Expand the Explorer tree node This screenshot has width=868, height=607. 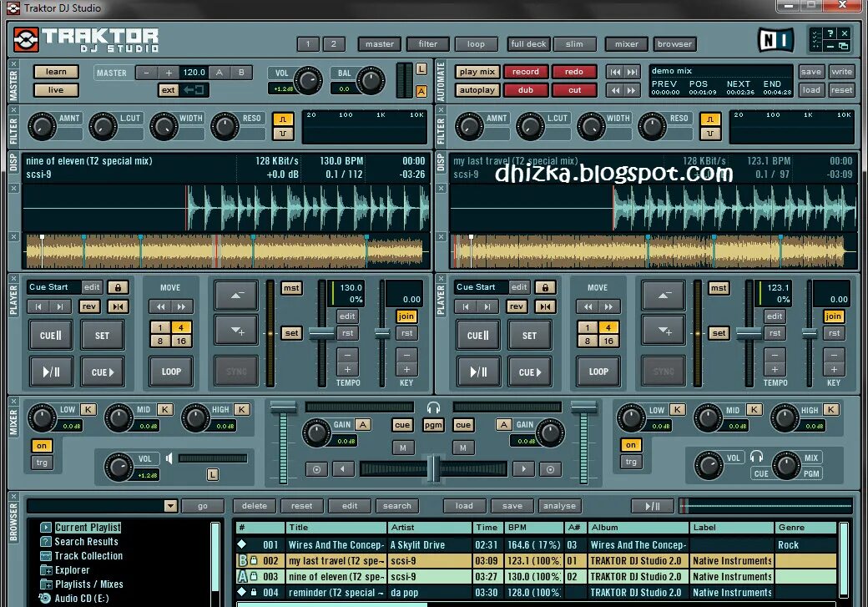tap(45, 570)
